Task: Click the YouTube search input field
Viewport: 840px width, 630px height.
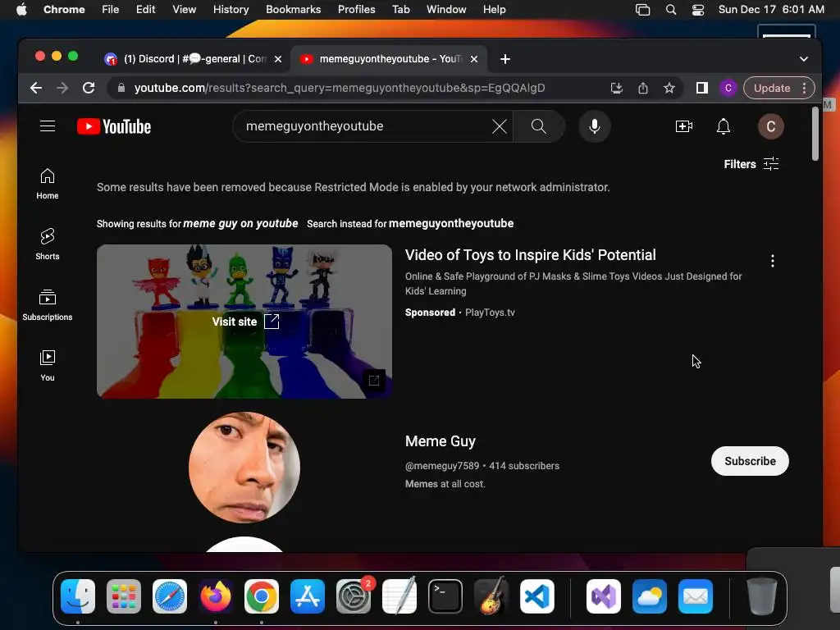Action: (x=367, y=126)
